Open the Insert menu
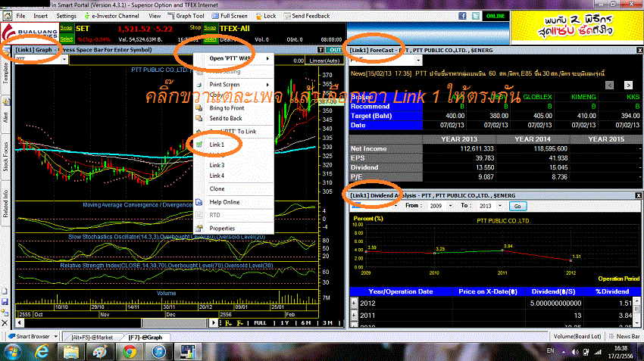Image resolution: width=644 pixels, height=361 pixels. pyautogui.click(x=41, y=16)
